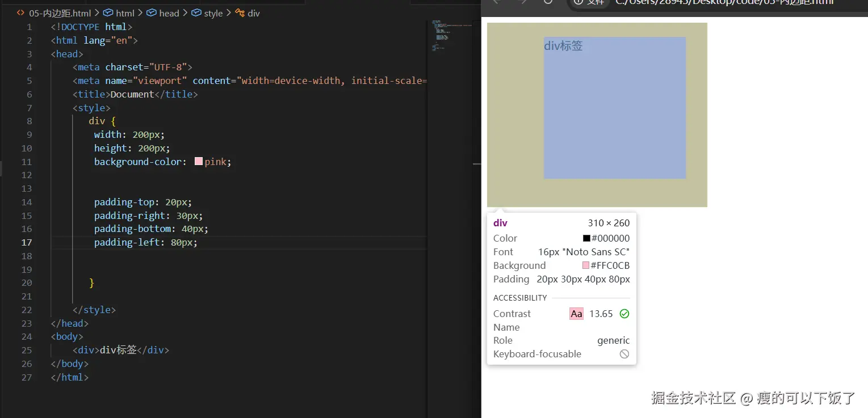Click the opening <body> tag line
Screen dimensions: 868x418
[x=67, y=336]
